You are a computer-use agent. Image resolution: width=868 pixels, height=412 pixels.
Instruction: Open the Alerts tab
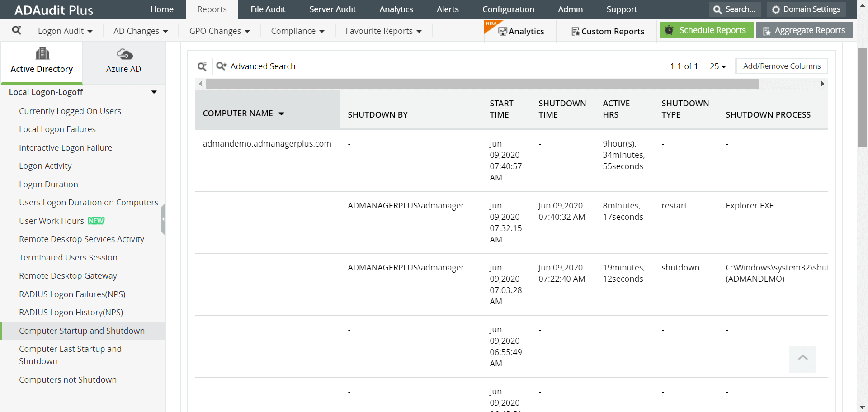448,9
